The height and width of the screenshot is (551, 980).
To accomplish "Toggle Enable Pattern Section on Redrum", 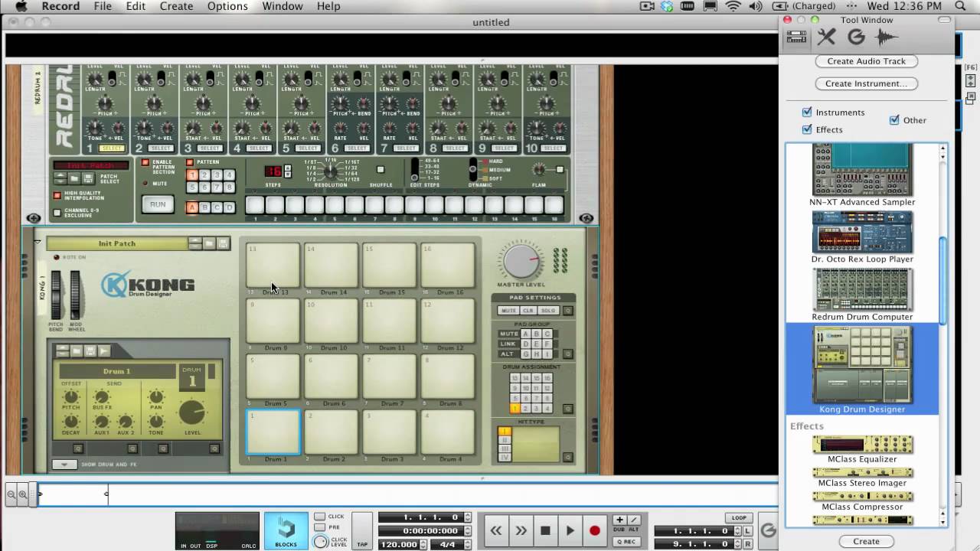I will (145, 162).
